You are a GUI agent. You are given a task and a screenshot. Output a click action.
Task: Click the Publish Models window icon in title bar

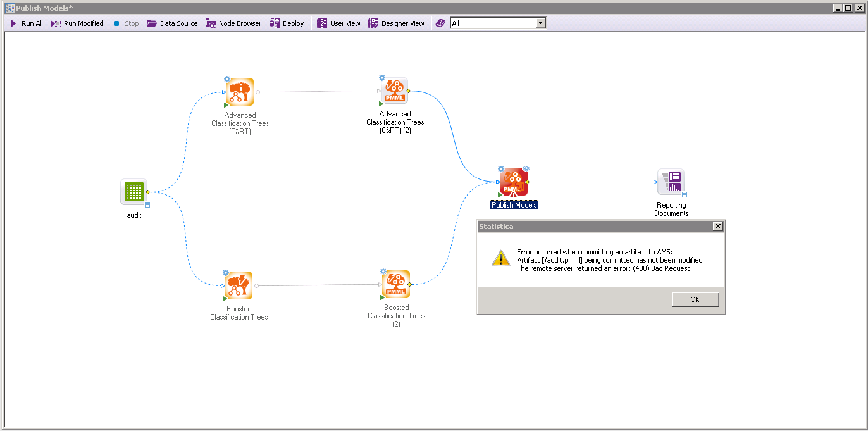coord(9,8)
